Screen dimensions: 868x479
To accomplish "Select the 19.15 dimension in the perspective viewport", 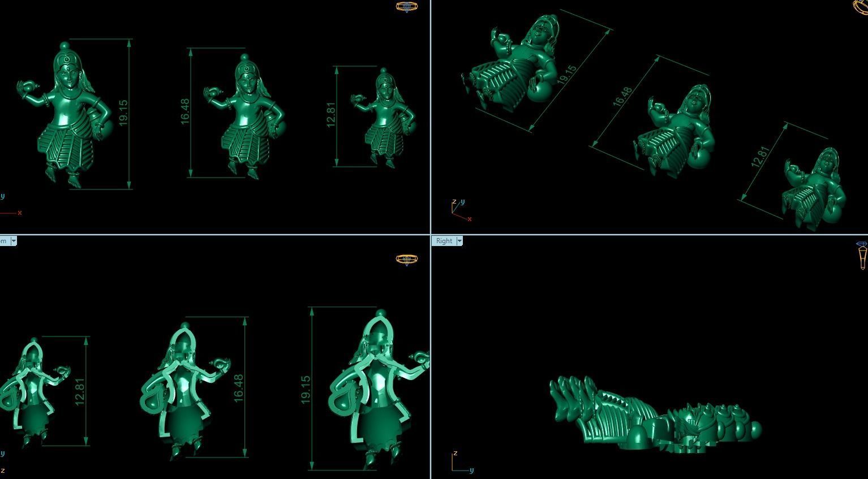I will tap(566, 75).
